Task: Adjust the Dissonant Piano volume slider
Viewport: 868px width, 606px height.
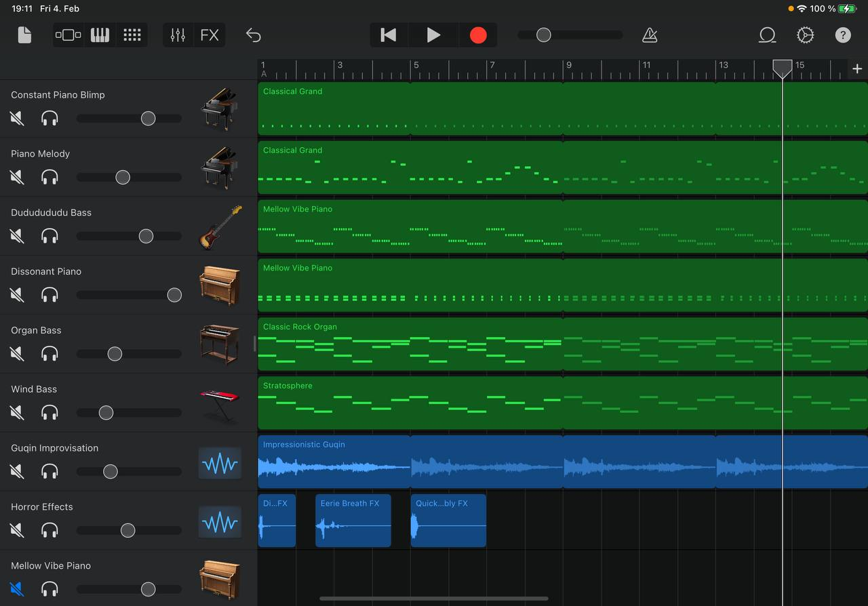Action: pos(174,295)
